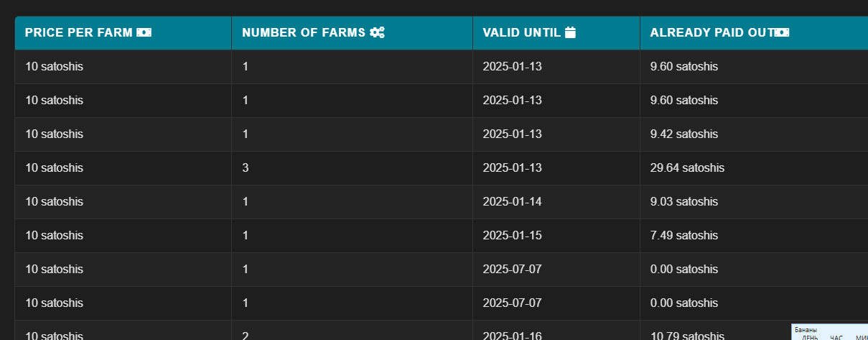868x340 pixels.
Task: Click the calendar icon beside Valid Until
Action: point(571,32)
